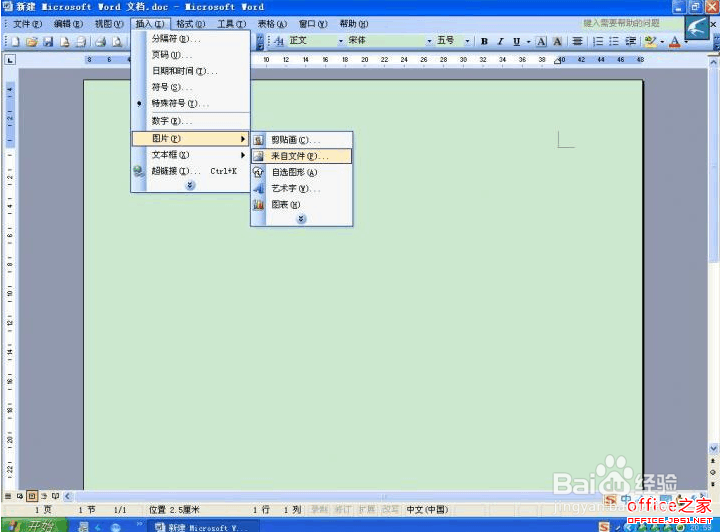The image size is (720, 532).
Task: Click the tab stop selector on the ruler
Action: coord(10,60)
